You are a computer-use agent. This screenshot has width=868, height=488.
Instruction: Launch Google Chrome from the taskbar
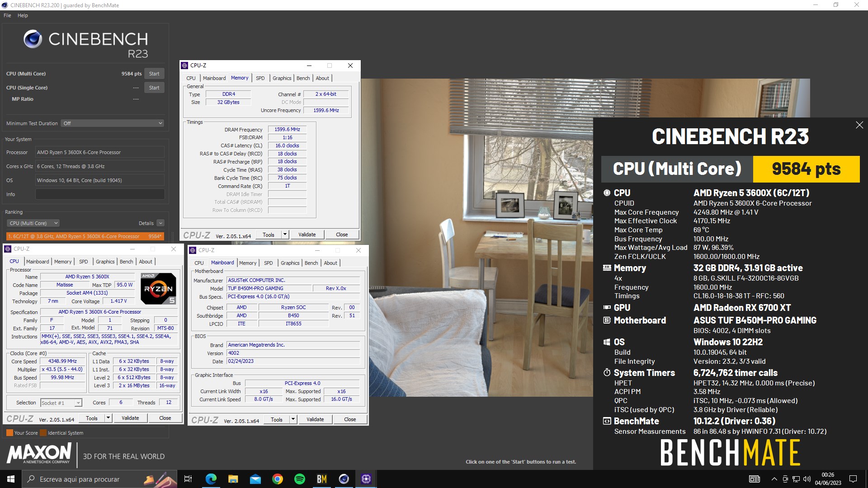[x=278, y=479]
